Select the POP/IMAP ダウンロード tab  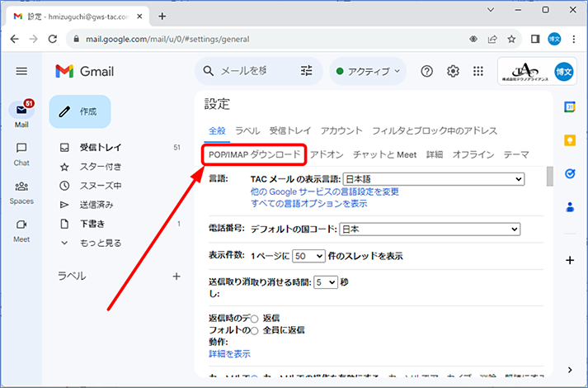[x=255, y=154]
